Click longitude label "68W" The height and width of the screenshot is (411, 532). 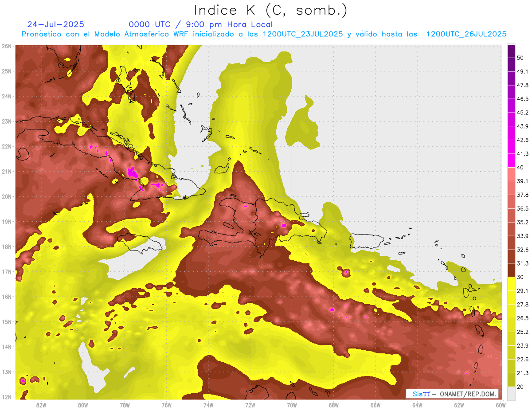coord(333,405)
